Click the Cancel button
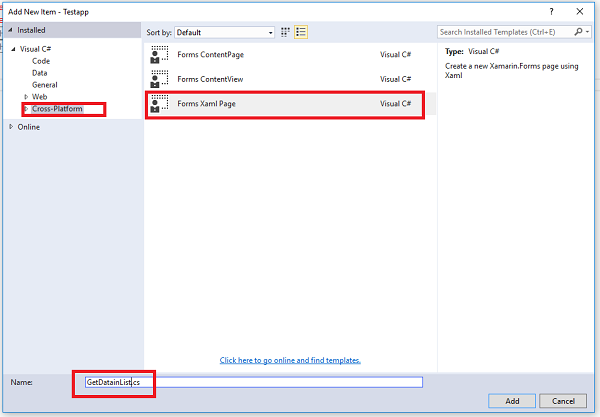 point(563,401)
